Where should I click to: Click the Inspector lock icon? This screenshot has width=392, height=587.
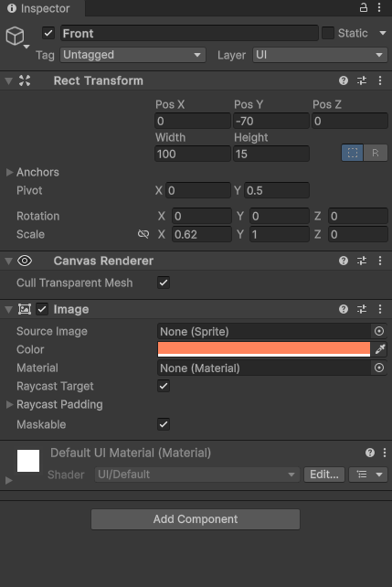coord(363,7)
